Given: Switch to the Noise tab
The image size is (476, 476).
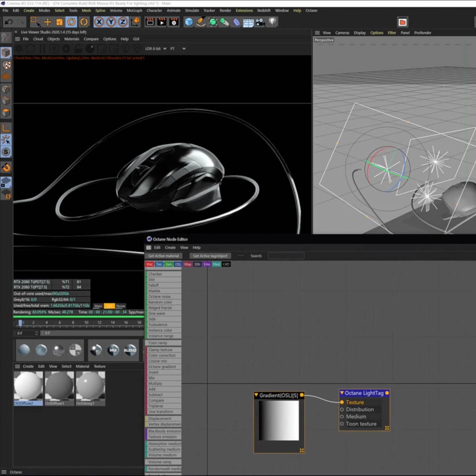Looking at the screenshot, I should [x=120, y=306].
